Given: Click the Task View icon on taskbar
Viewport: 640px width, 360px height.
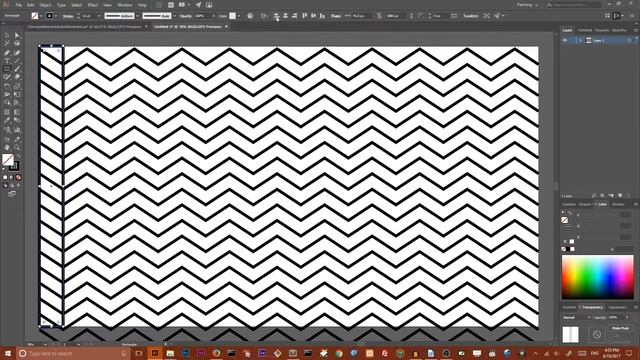Looking at the screenshot, I should pyautogui.click(x=139, y=353).
